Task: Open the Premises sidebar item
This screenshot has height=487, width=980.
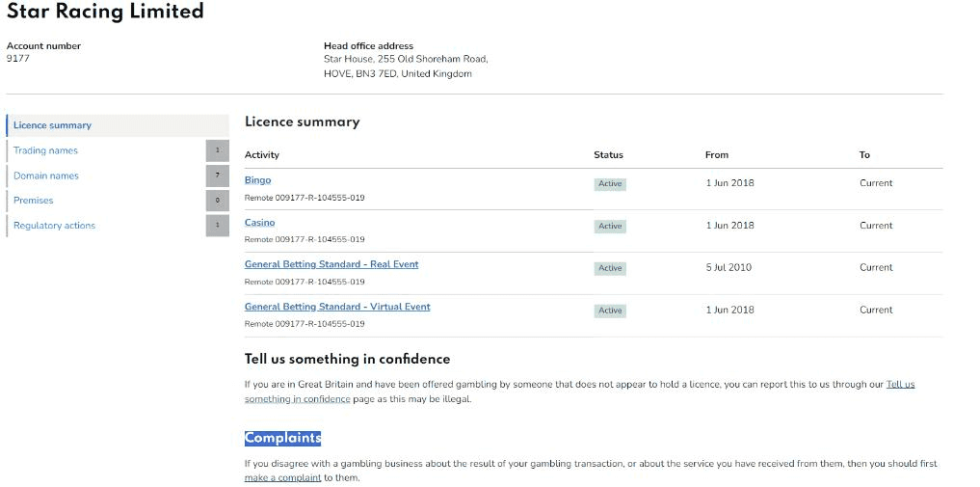Action: [x=34, y=201]
